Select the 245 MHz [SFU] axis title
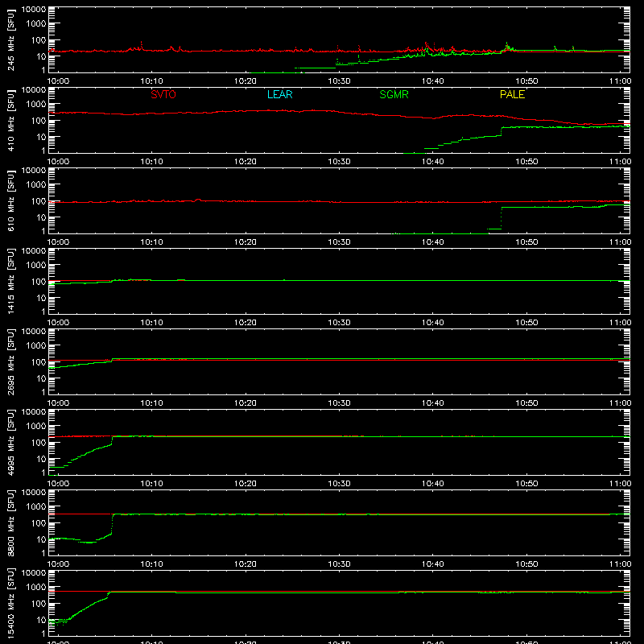Image resolution: width=644 pixels, height=644 pixels. [x=10, y=39]
